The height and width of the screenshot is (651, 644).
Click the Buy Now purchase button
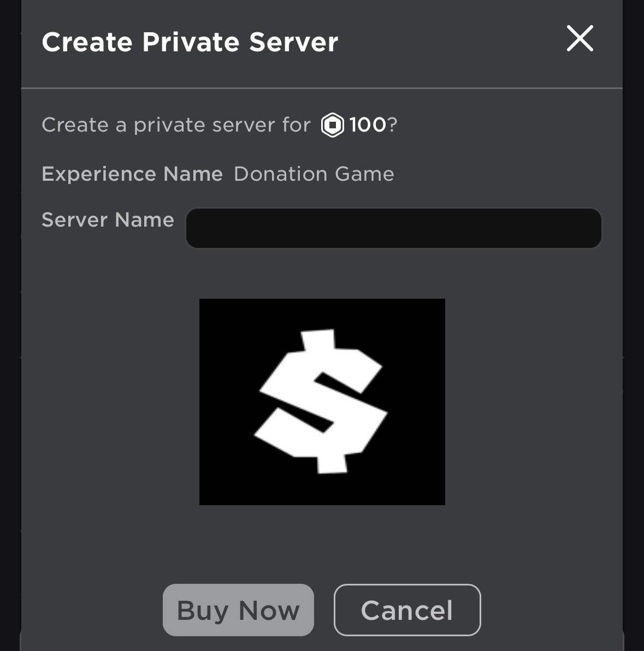click(238, 609)
